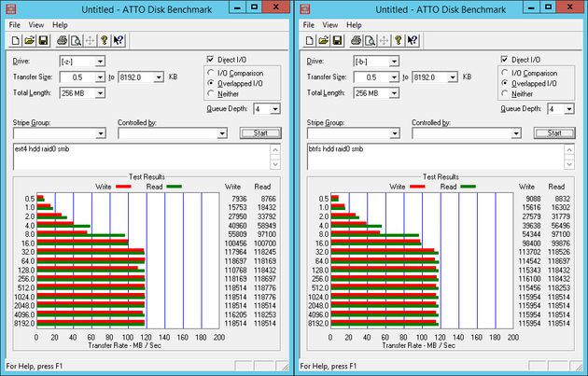The height and width of the screenshot is (376, 588).
Task: Click Start button in left window
Action: 260,133
